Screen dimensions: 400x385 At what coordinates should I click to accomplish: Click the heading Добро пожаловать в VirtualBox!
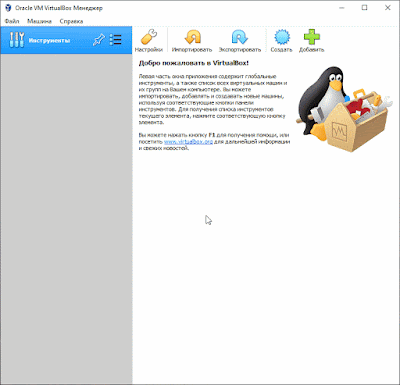pyautogui.click(x=194, y=63)
